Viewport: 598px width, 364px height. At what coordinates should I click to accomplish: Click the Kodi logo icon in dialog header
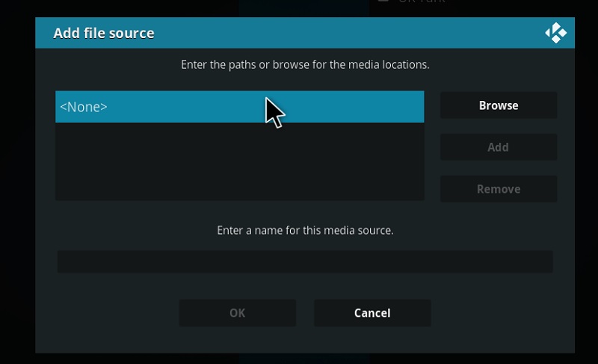(555, 33)
